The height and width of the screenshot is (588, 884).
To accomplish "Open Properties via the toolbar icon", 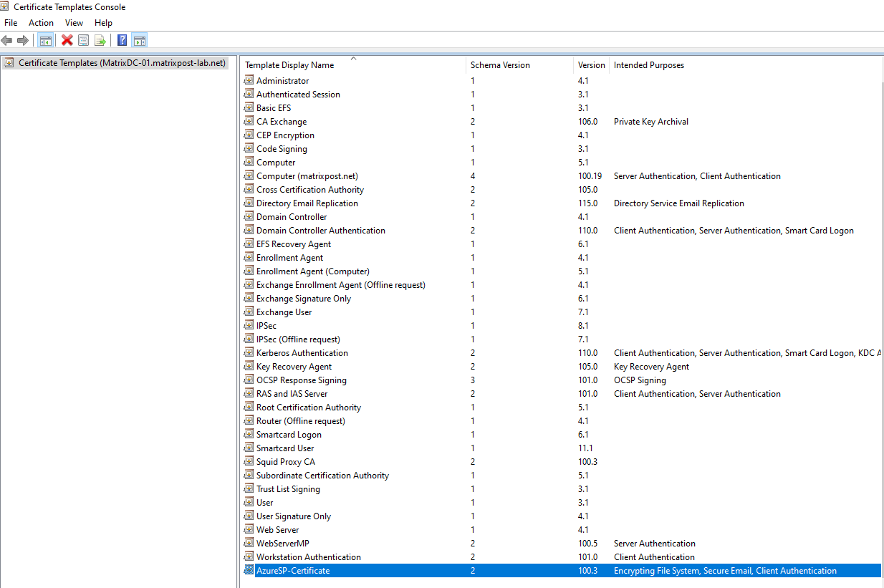I will pos(84,41).
